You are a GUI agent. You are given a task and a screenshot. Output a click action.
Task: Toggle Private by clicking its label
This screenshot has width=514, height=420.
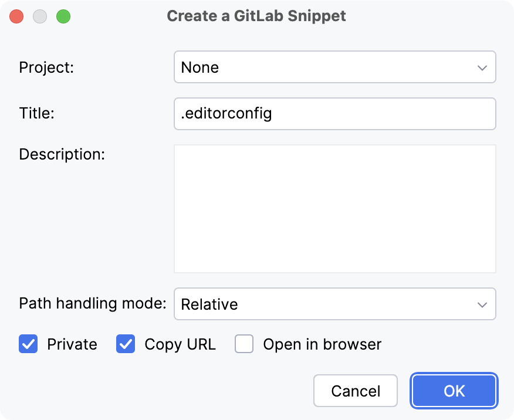pos(72,344)
